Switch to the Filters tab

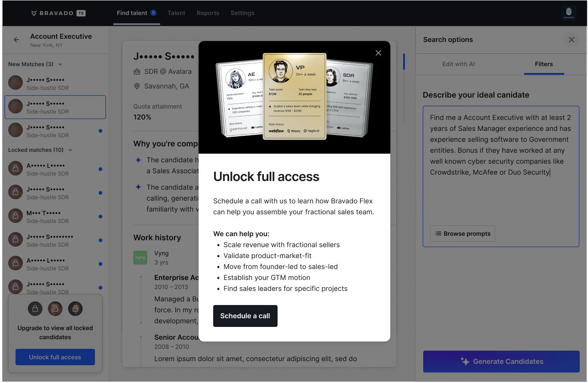(544, 64)
